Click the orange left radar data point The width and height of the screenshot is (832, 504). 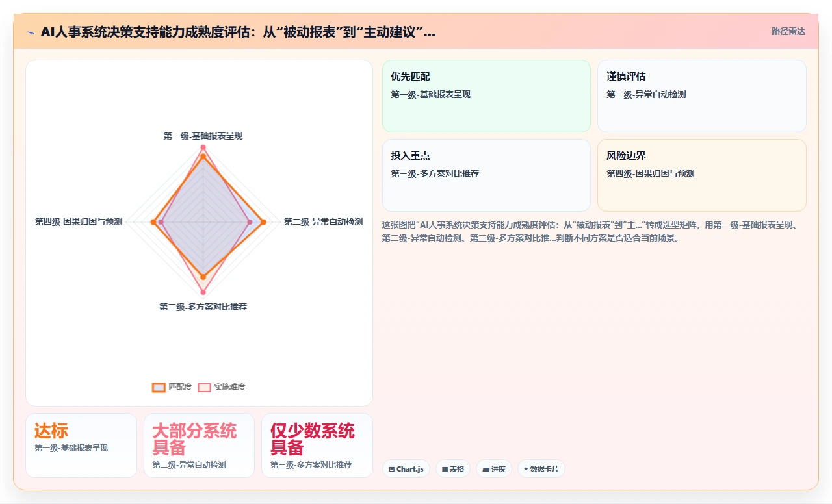(x=153, y=222)
